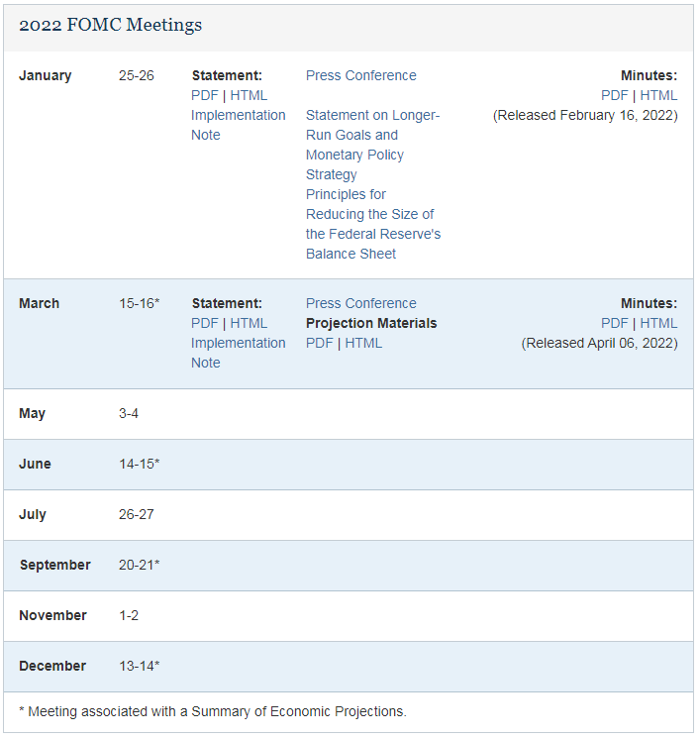Click the '2022 FOMC Meetings' heading

[x=111, y=25]
